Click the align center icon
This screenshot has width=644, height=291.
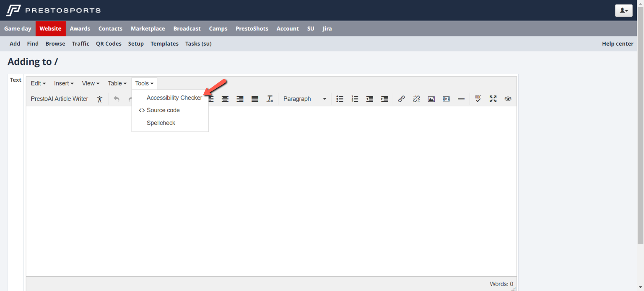225,99
